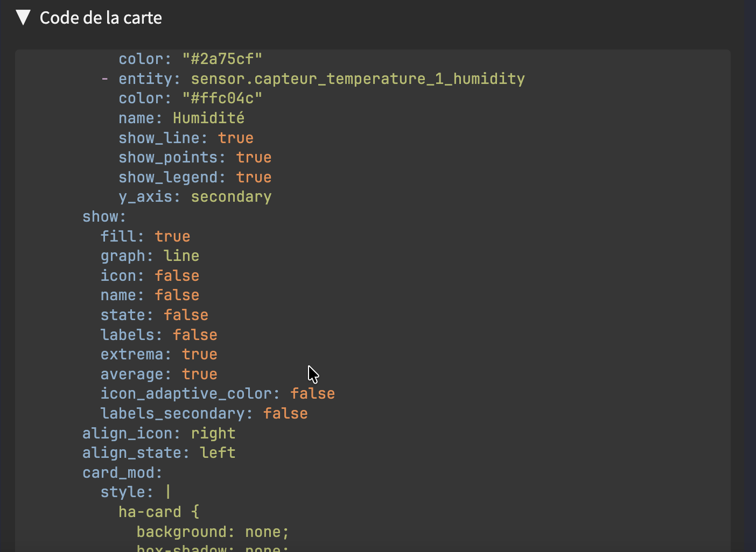Click the graph: line entry

click(150, 256)
